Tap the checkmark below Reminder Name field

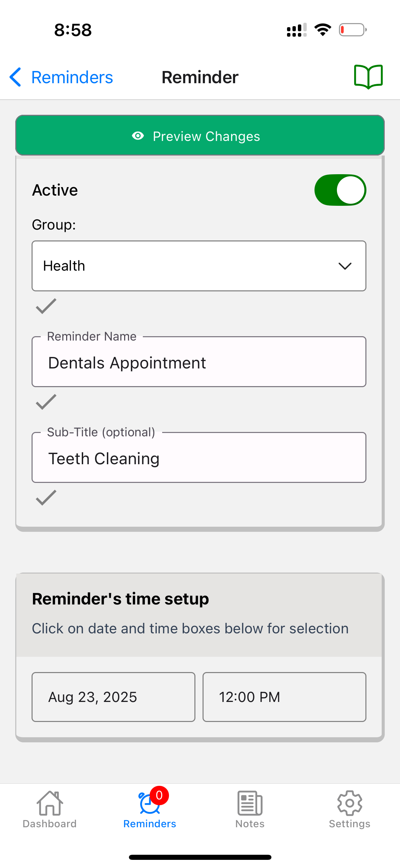coord(46,402)
